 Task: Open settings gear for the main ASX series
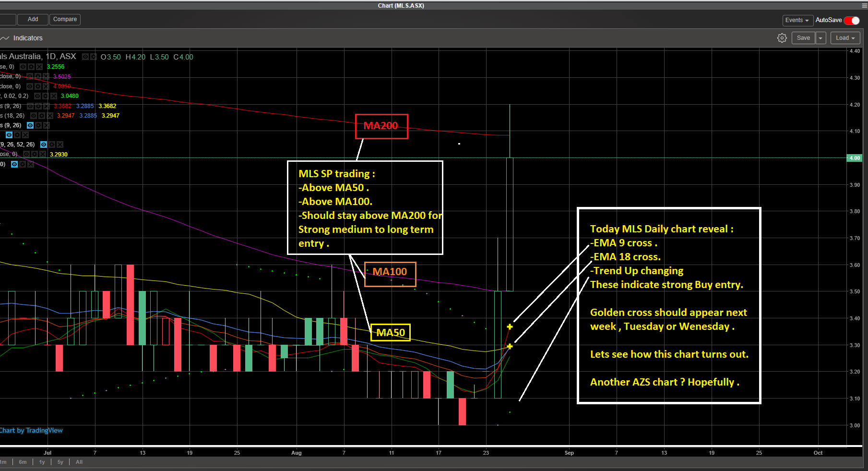pyautogui.click(x=94, y=57)
